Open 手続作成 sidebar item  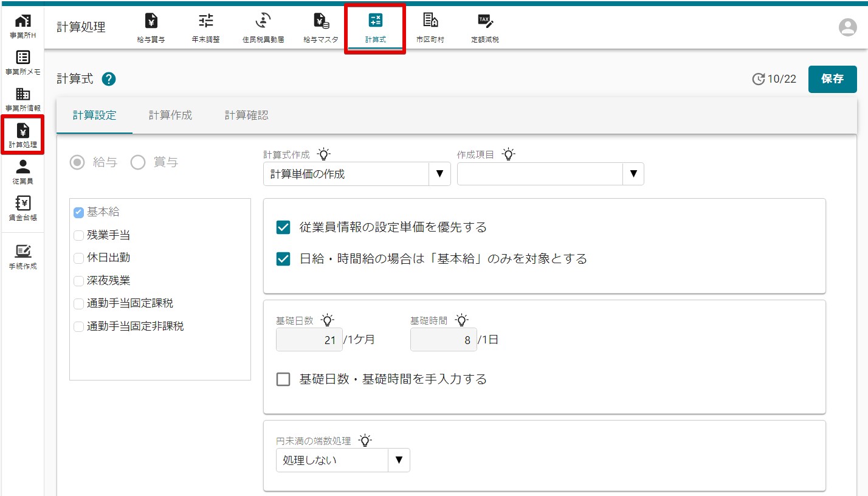coord(22,258)
